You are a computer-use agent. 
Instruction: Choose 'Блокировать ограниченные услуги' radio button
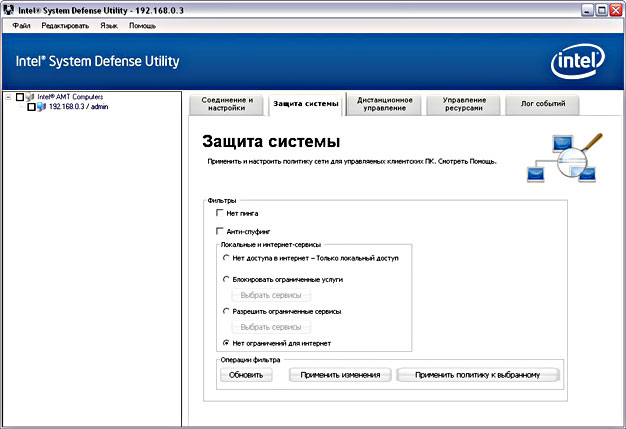point(227,280)
